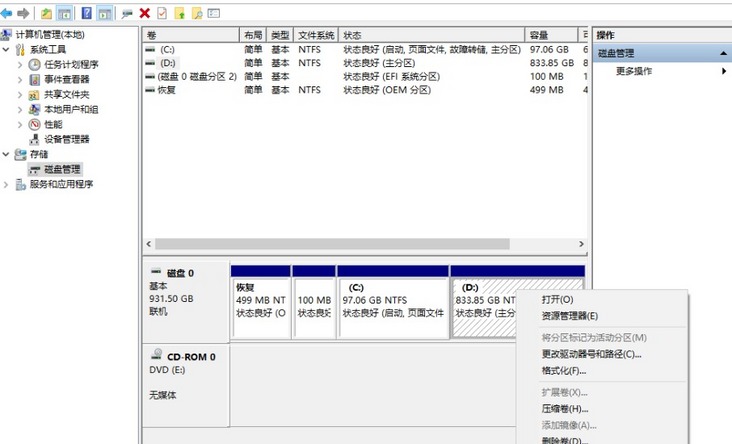This screenshot has height=444, width=732.
Task: Open 事件查看器 tree item
Action: click(x=67, y=79)
